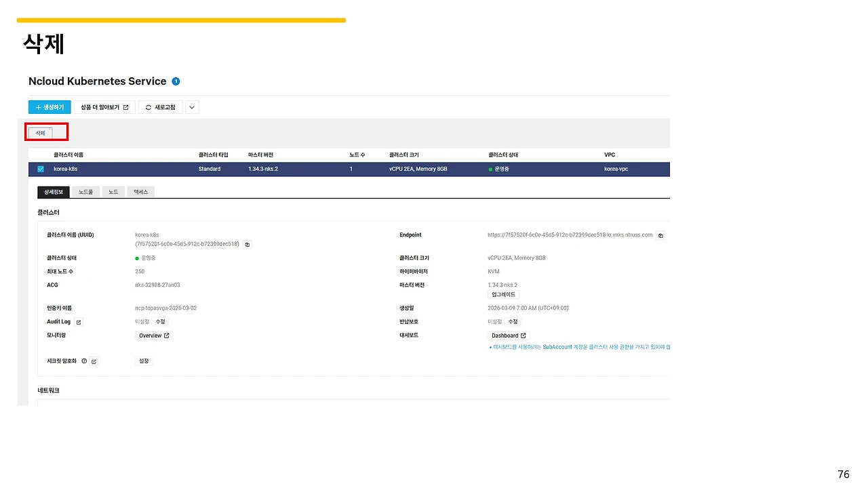Click the 하이퍼바이저 value KVM

click(494, 272)
